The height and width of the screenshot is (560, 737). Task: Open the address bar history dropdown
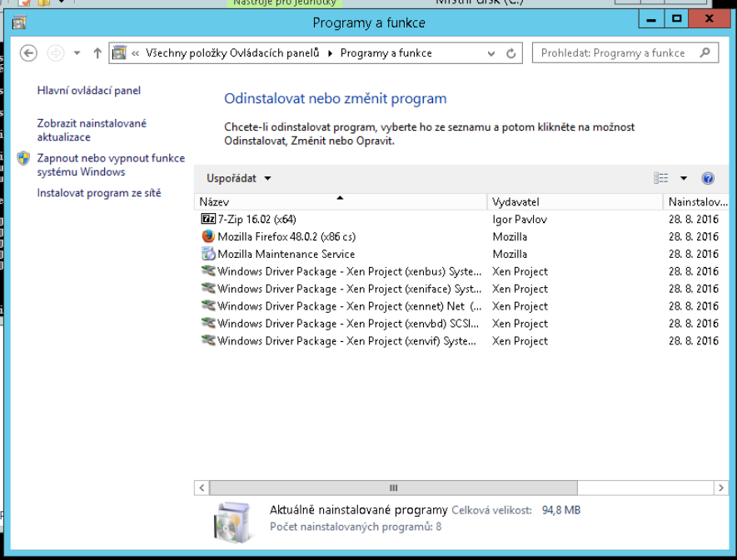click(491, 53)
